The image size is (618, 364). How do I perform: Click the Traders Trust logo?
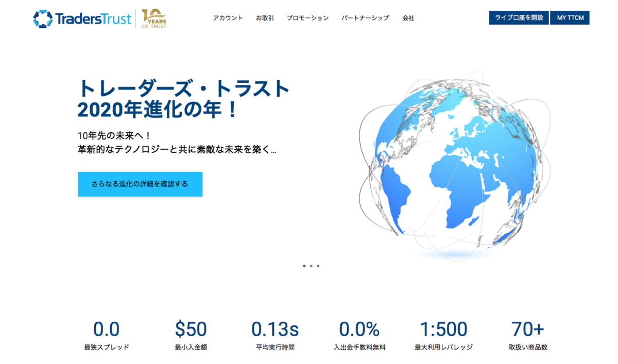[81, 19]
